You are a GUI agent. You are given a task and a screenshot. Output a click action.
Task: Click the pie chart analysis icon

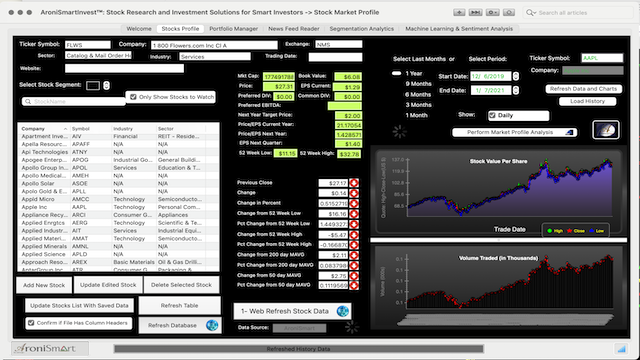[606, 130]
